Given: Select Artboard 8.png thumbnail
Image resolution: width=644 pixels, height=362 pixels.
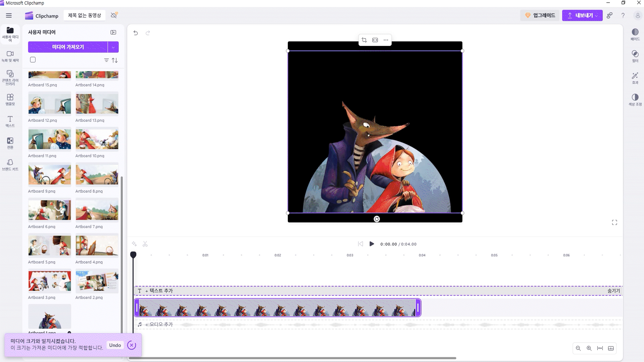Looking at the screenshot, I should point(97,175).
